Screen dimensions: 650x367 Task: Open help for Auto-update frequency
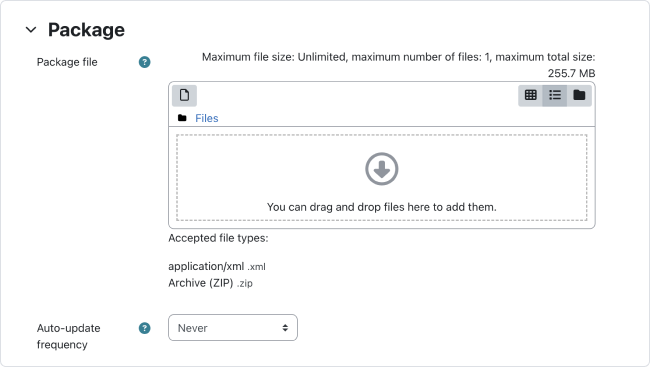point(144,328)
